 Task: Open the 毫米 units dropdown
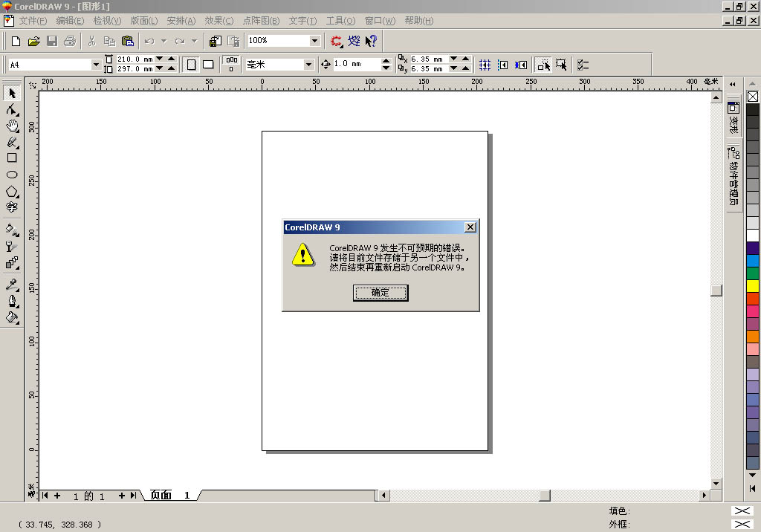(x=308, y=65)
